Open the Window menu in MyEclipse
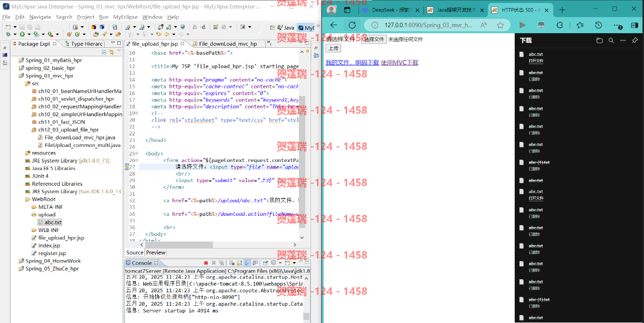644x323 pixels. [152, 17]
